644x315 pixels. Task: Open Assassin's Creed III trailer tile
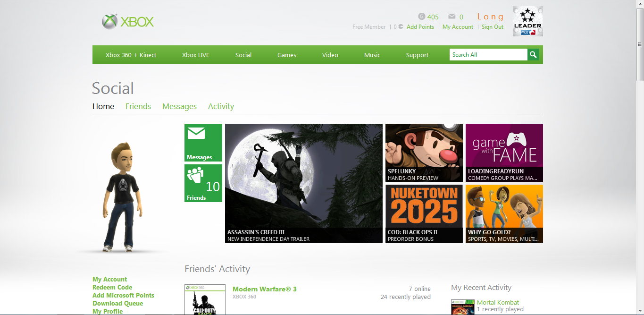point(304,183)
